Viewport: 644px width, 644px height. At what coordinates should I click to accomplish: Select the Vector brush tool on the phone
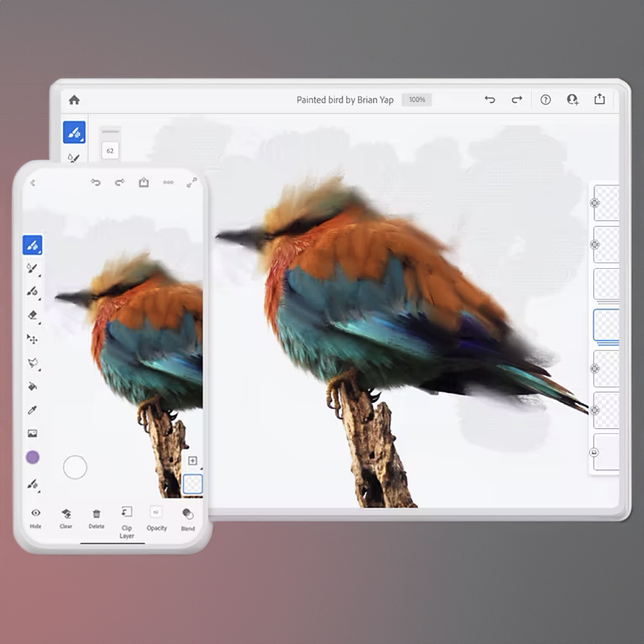[32, 291]
